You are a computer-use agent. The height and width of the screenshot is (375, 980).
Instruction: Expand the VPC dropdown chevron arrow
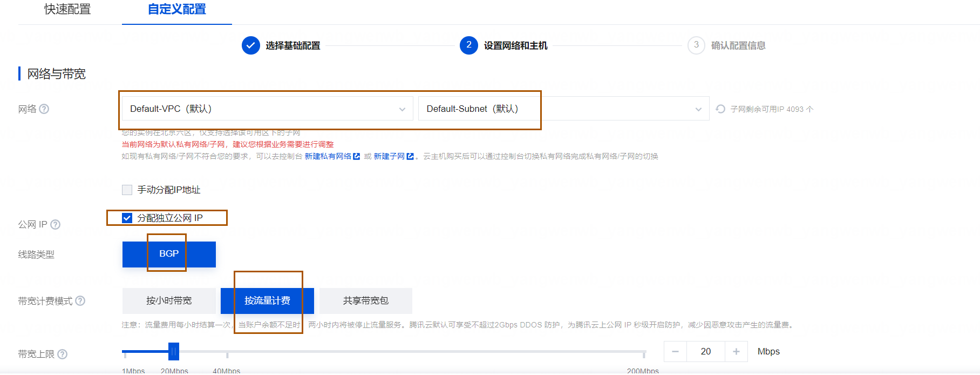click(x=402, y=109)
